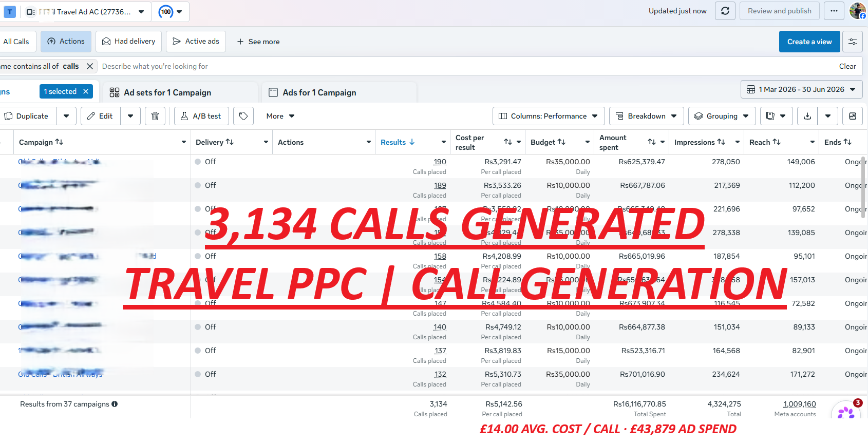Open the charts panel icon
The height and width of the screenshot is (445, 868).
pos(853,116)
